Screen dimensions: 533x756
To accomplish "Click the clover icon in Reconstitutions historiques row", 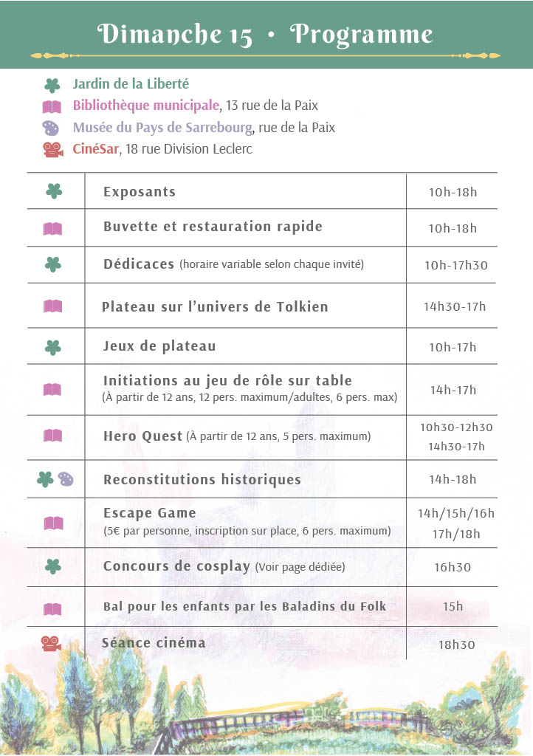I will (45, 480).
